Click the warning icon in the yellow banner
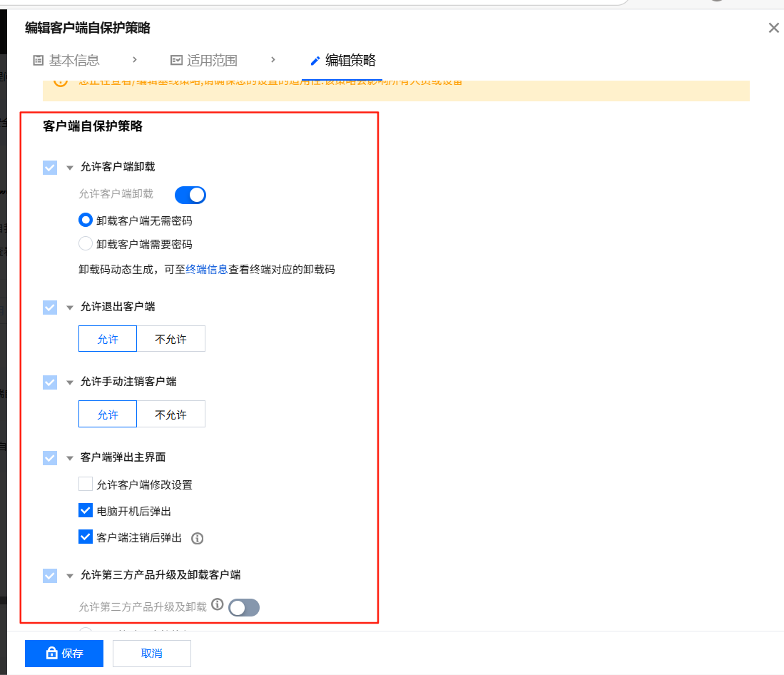The width and height of the screenshot is (784, 675). 60,81
